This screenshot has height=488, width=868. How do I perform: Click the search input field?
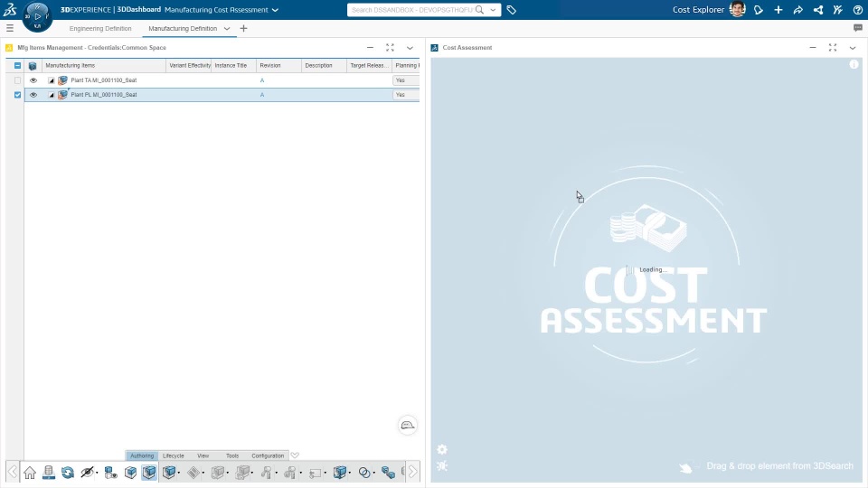[x=412, y=10]
